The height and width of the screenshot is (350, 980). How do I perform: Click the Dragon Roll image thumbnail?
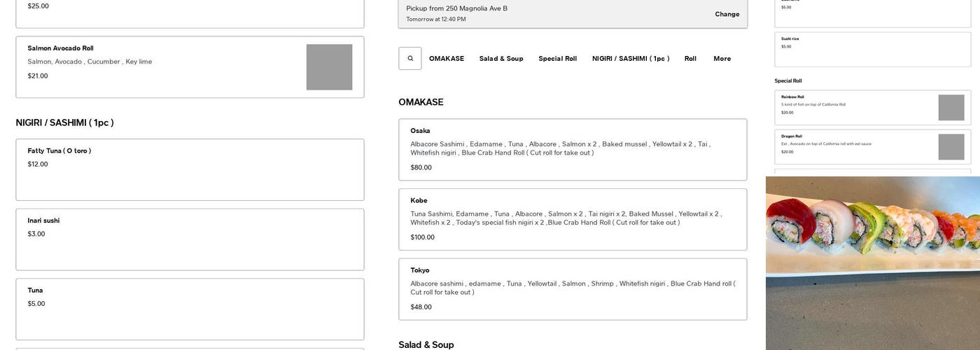(x=951, y=147)
